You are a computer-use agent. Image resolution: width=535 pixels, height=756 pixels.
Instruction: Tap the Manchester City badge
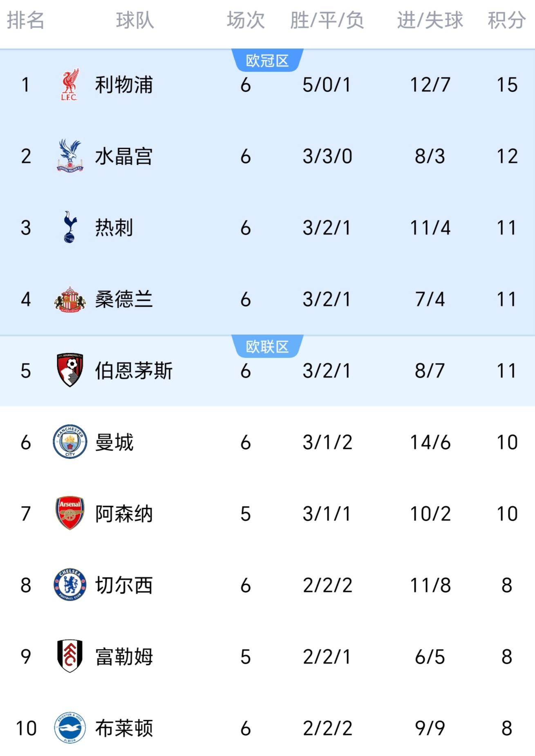pos(70,442)
